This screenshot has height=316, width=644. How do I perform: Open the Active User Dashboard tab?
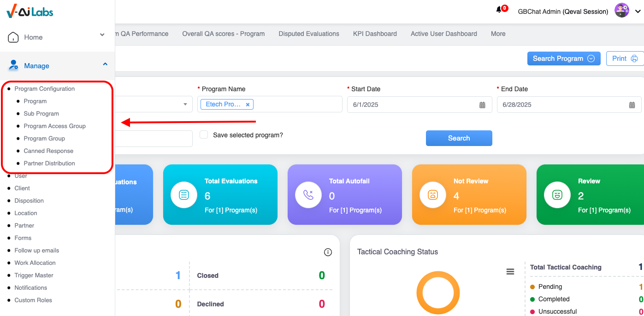tap(444, 34)
